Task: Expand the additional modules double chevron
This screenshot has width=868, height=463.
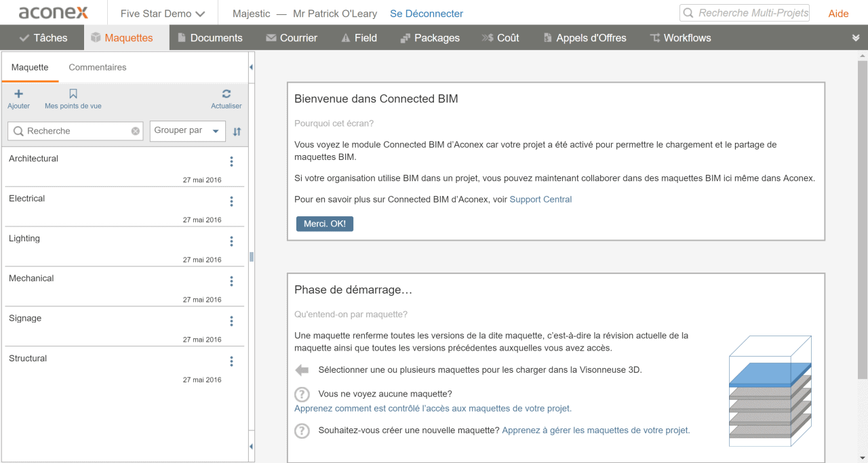Action: (856, 38)
